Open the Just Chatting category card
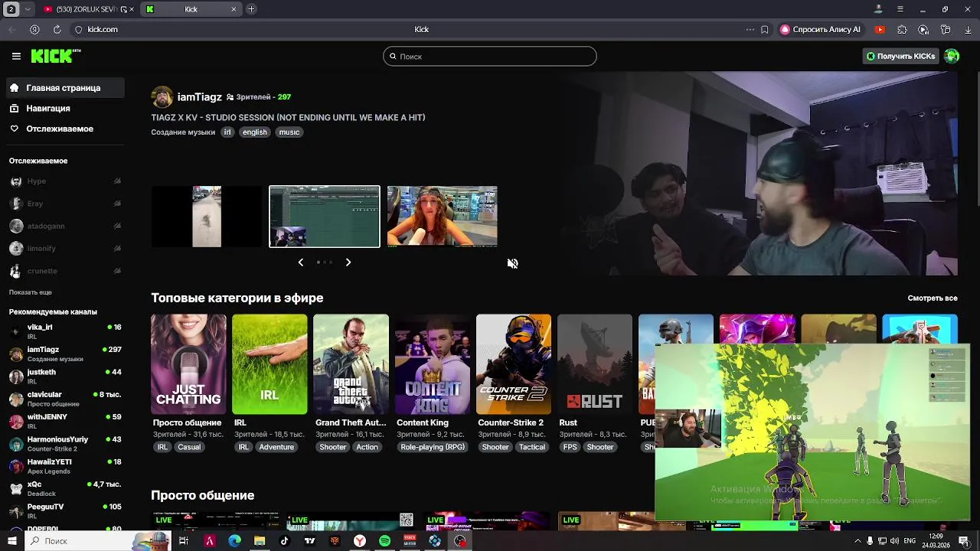 click(188, 364)
